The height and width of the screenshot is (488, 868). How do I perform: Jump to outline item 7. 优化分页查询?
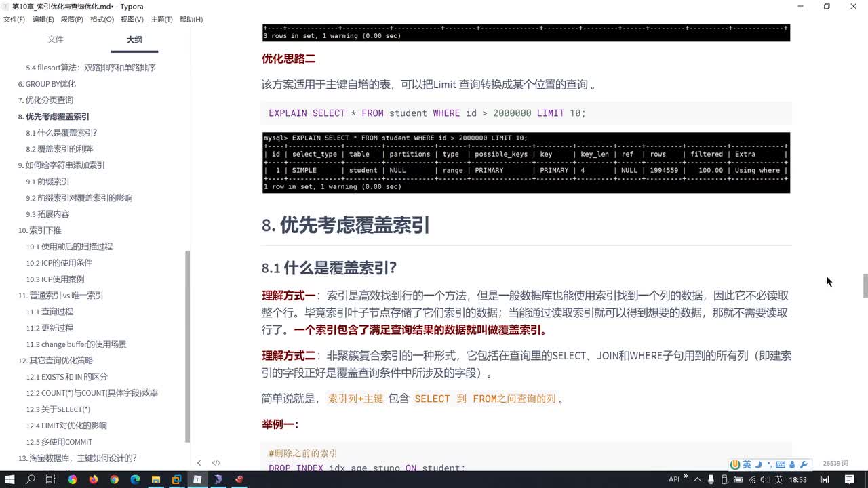point(45,100)
